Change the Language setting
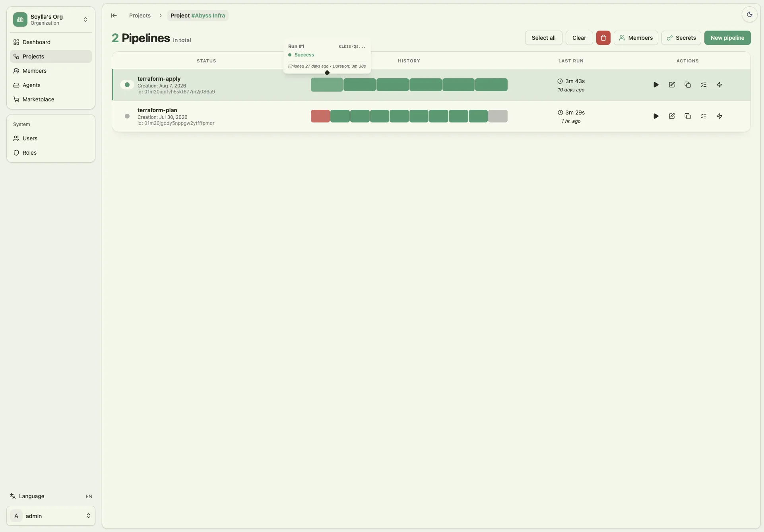Viewport: 764px width, 532px height. 51,496
